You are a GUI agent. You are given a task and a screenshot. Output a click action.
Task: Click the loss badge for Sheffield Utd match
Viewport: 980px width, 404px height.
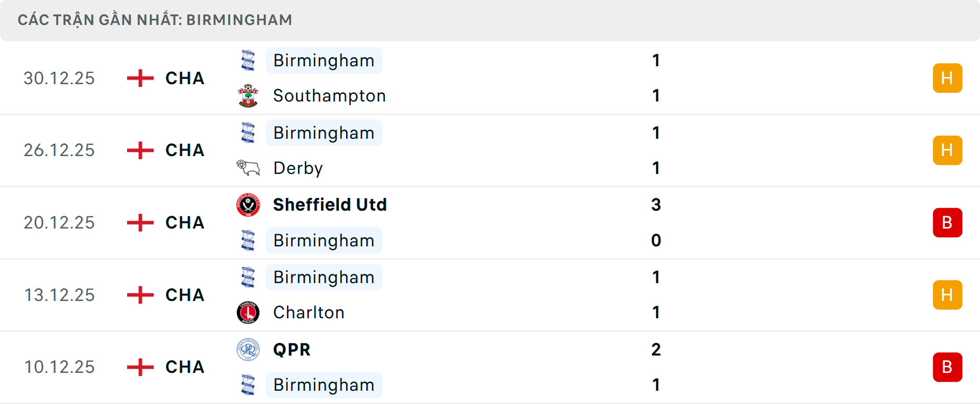(947, 222)
